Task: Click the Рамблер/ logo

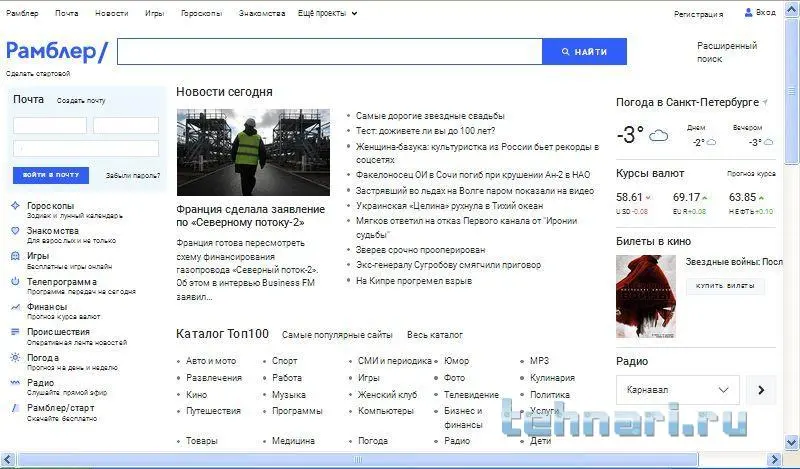Action: coord(57,52)
